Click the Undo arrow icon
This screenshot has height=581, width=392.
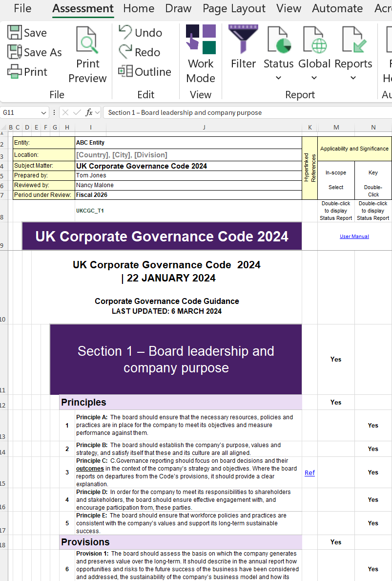tap(125, 33)
